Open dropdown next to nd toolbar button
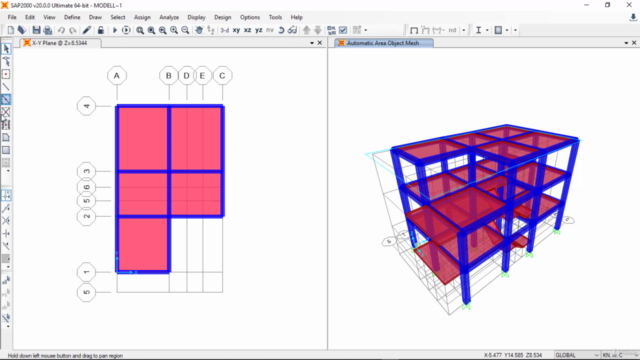Screen dimensions: 640x360 [464, 30]
